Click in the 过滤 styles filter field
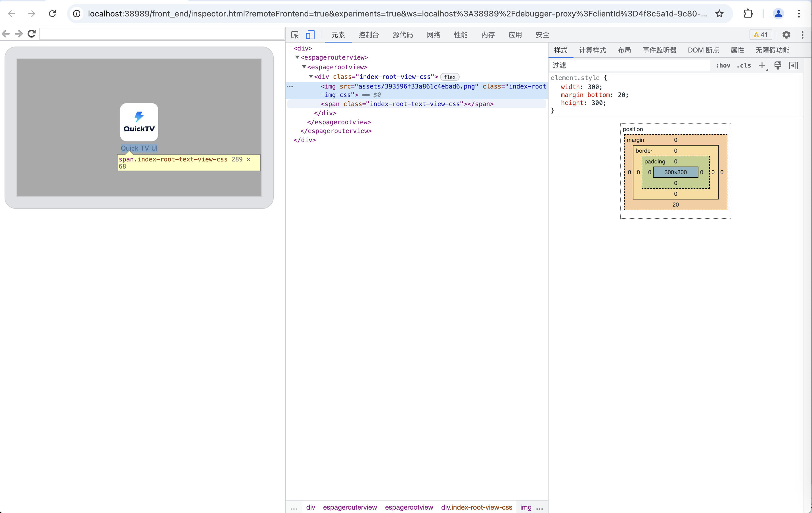The height and width of the screenshot is (513, 812). click(x=629, y=65)
